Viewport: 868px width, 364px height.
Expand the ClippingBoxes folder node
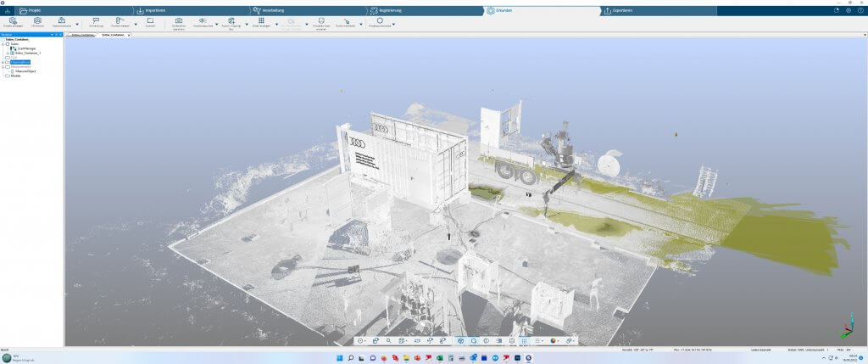coord(3,62)
